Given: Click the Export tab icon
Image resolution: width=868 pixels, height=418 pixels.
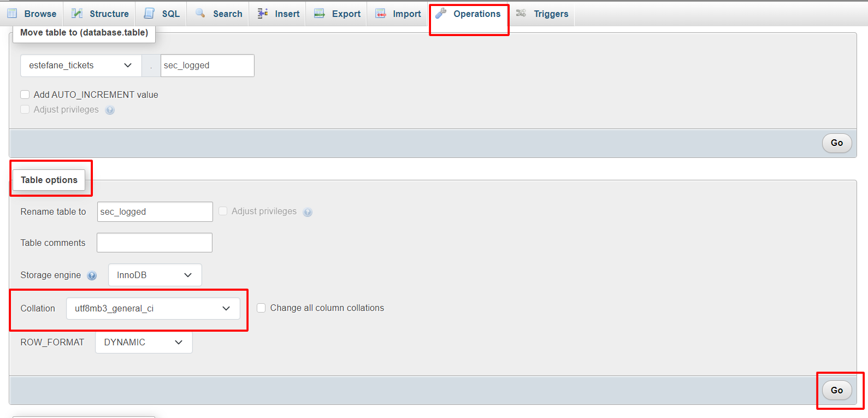Looking at the screenshot, I should 320,14.
